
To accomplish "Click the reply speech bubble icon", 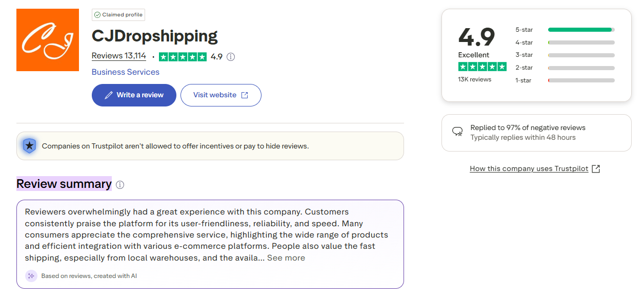I will pyautogui.click(x=457, y=132).
